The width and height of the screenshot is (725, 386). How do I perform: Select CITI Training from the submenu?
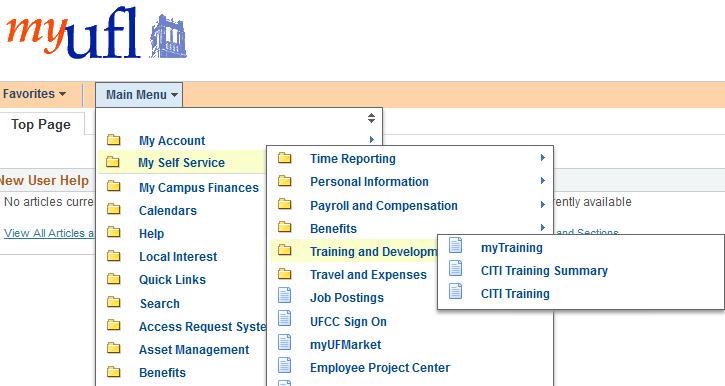515,294
